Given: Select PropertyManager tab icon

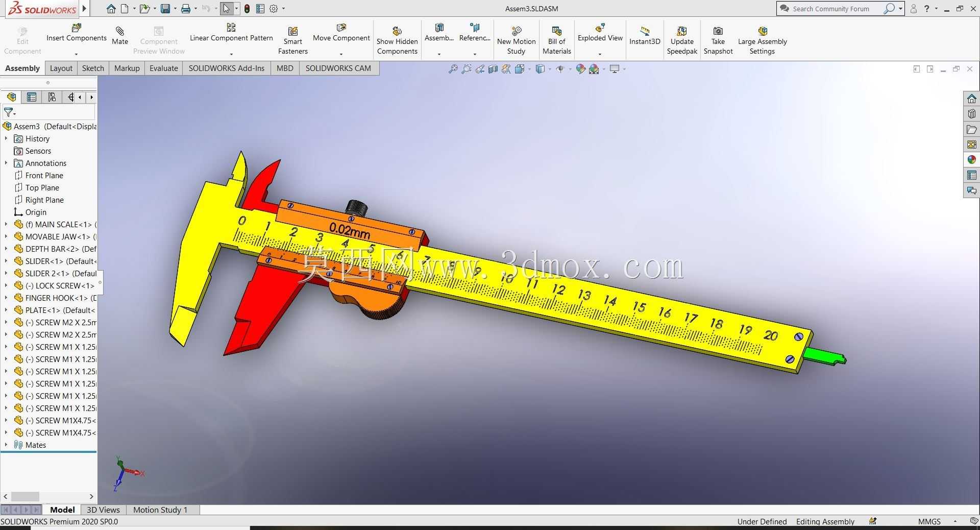Looking at the screenshot, I should (x=31, y=97).
